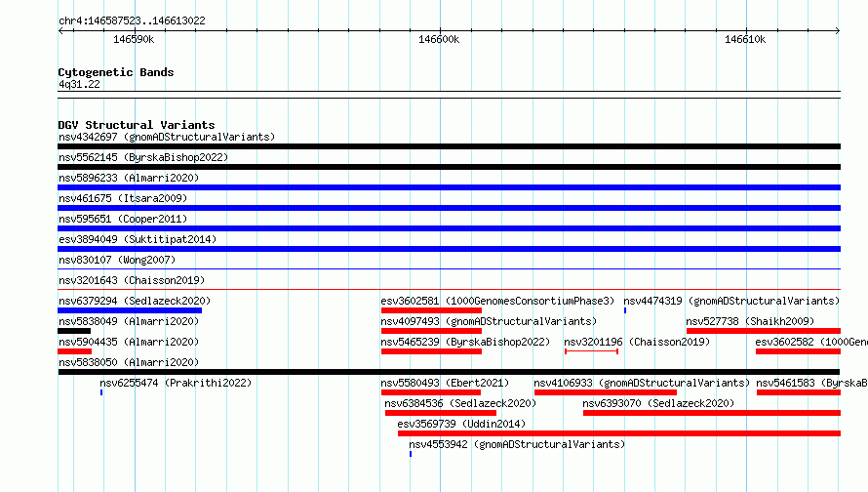Screen dimensions: 868x492
Task: Click the nsv5580493 Ebert2021 label
Action: coord(445,383)
